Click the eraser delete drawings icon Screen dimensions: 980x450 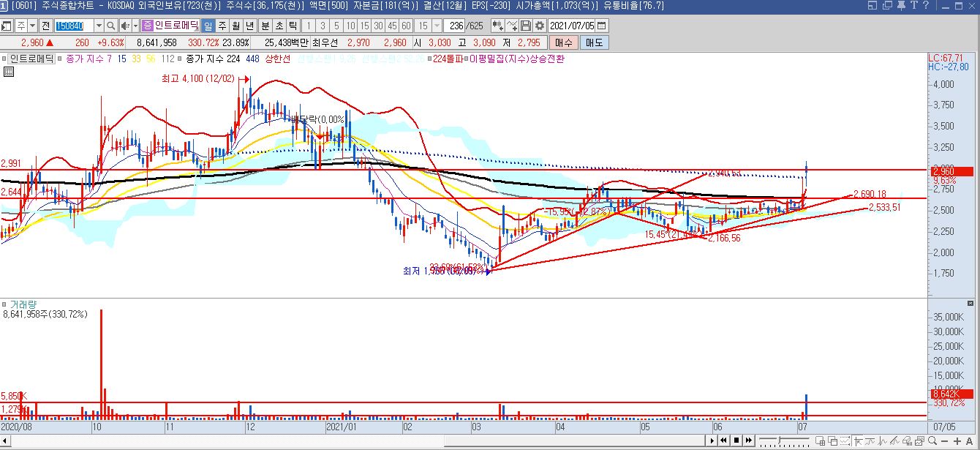908,441
